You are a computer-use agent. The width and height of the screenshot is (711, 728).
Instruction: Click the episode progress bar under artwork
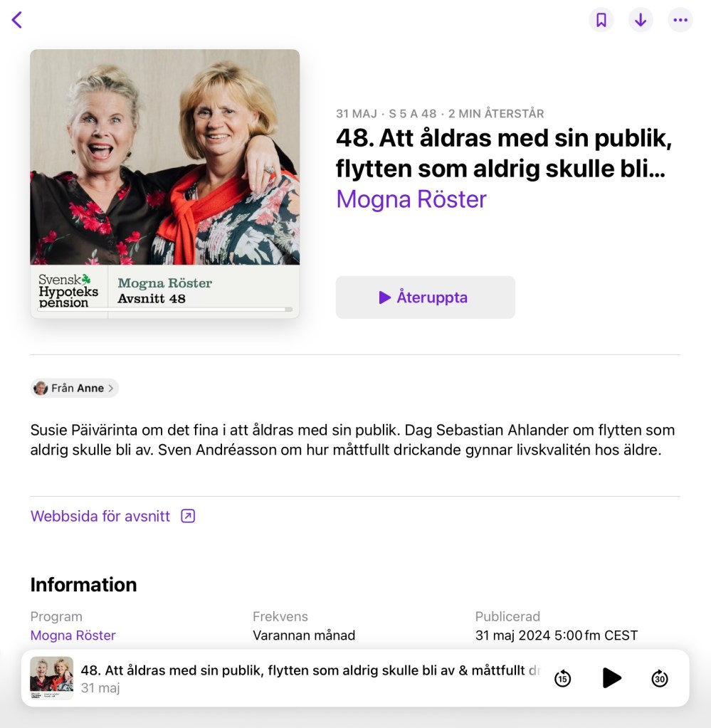(165, 310)
